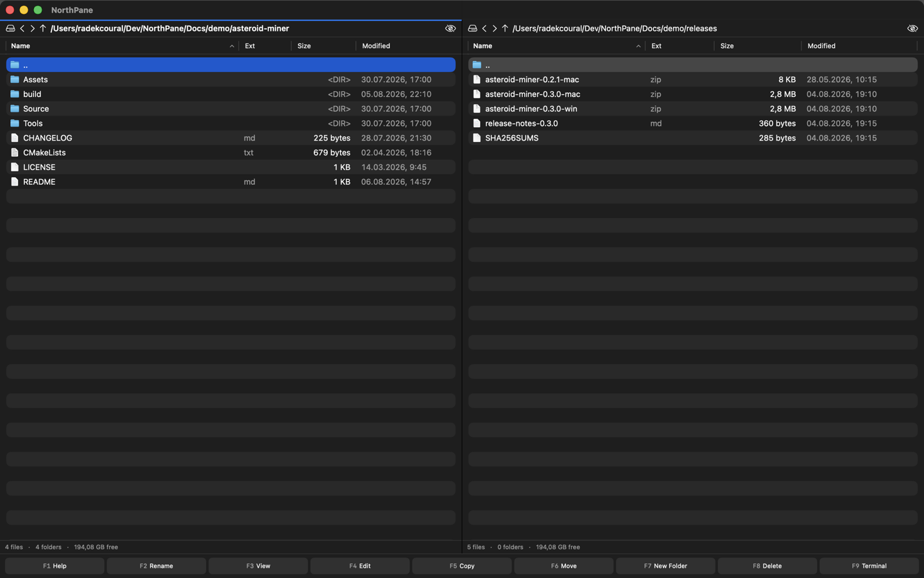The height and width of the screenshot is (578, 924).
Task: Select the CHANGELOG file name
Action: (47, 138)
